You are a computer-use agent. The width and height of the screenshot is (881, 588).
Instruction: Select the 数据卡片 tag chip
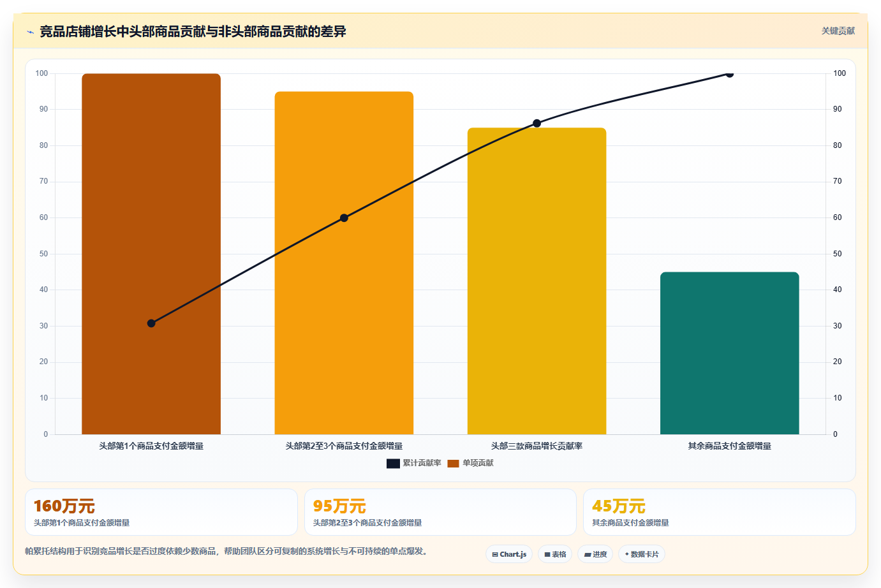[642, 554]
